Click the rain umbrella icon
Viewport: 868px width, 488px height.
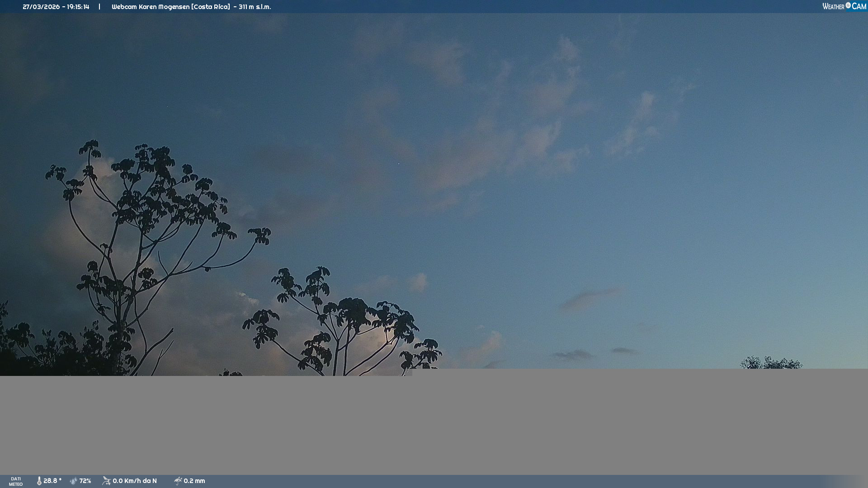coord(178,481)
